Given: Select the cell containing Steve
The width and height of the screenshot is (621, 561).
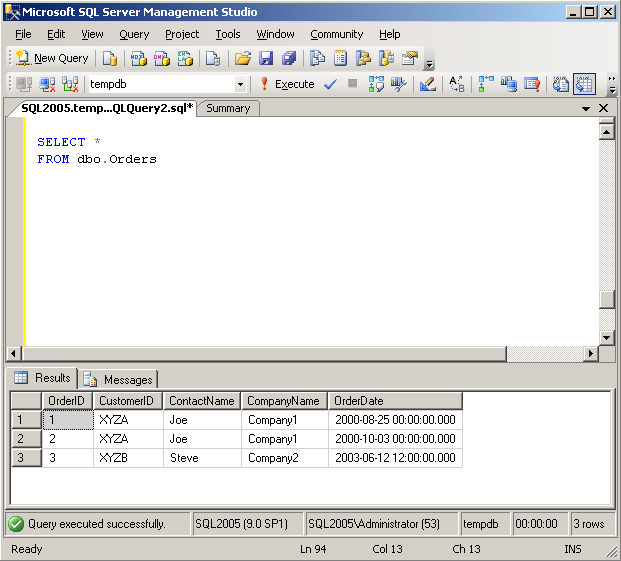Looking at the screenshot, I should (202, 458).
